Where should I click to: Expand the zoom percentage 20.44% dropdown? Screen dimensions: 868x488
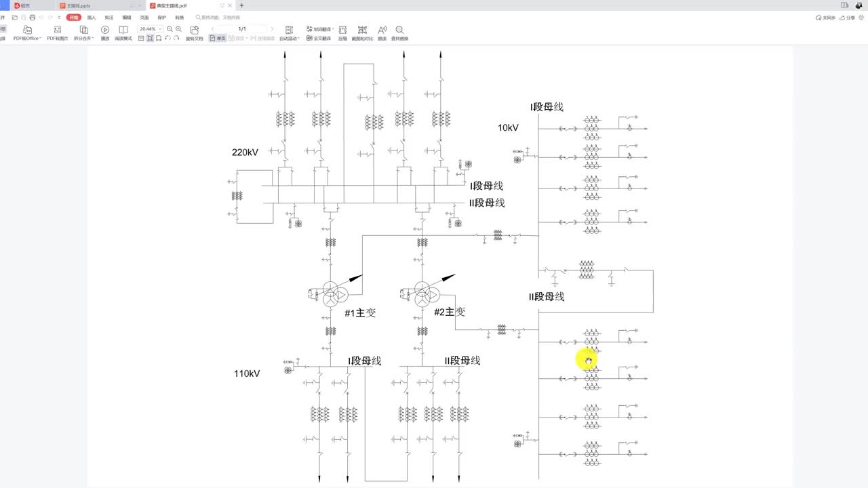point(160,29)
